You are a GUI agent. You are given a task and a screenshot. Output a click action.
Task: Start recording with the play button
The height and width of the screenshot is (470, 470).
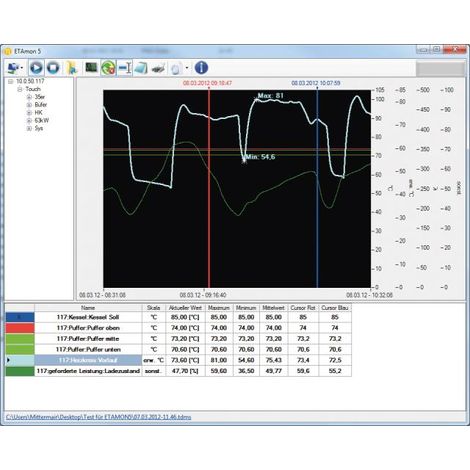click(36, 68)
